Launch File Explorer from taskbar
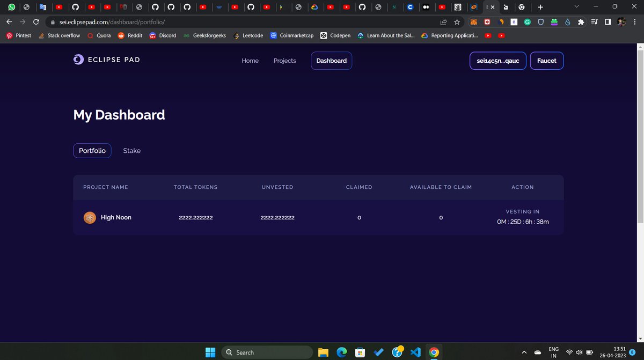The height and width of the screenshot is (360, 644). 323,352
